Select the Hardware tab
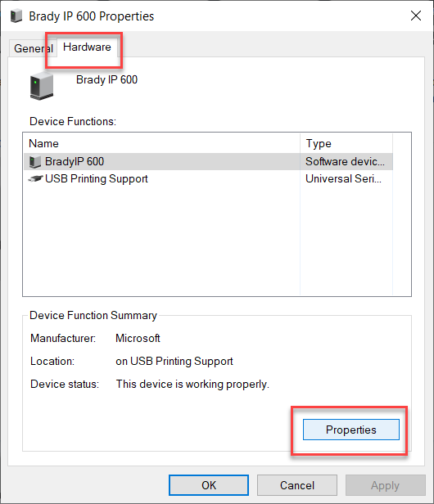434x504 pixels. 87,47
